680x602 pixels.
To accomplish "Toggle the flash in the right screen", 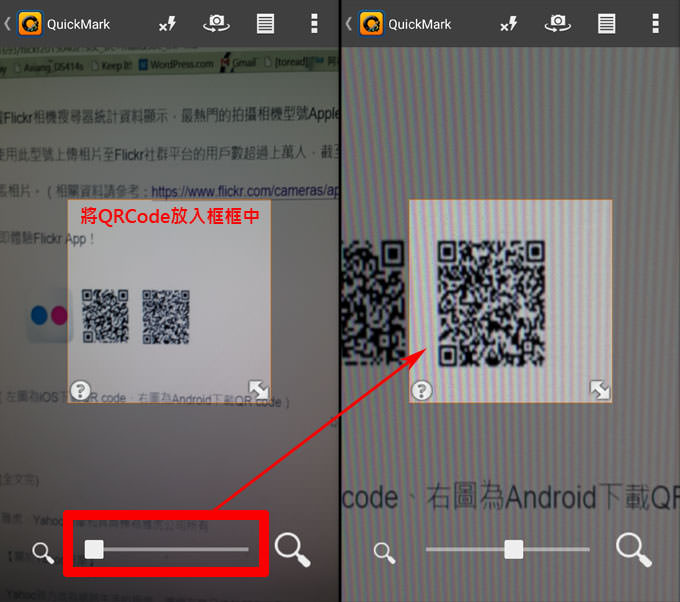I will pyautogui.click(x=510, y=24).
